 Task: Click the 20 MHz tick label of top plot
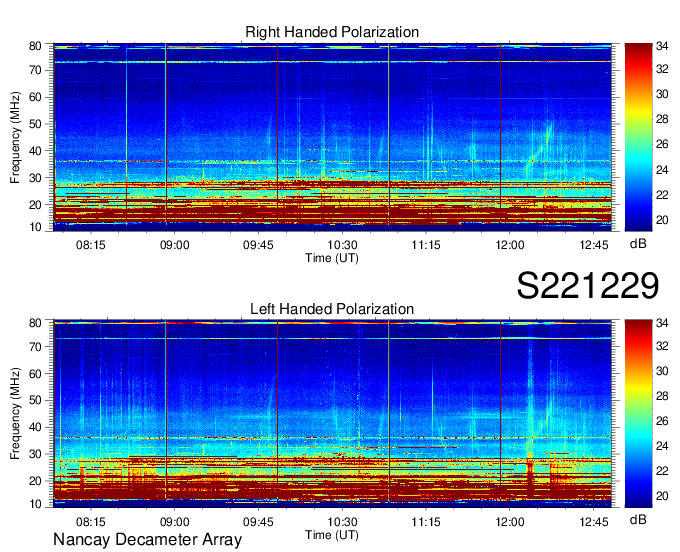(35, 205)
